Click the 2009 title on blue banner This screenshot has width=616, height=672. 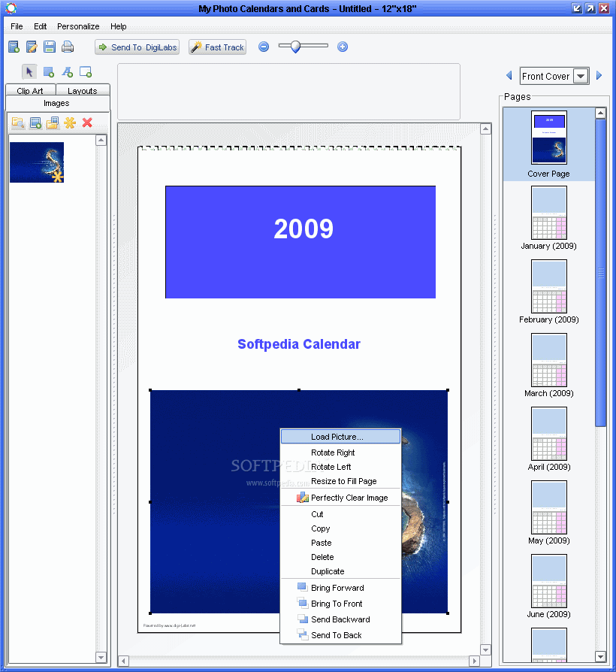[303, 229]
